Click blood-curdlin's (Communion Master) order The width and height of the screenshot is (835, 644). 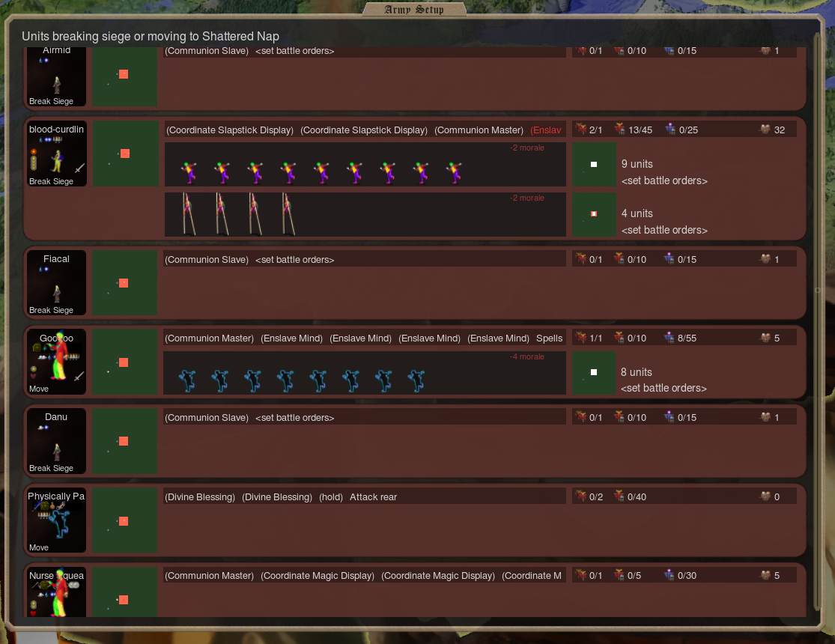[x=479, y=130]
